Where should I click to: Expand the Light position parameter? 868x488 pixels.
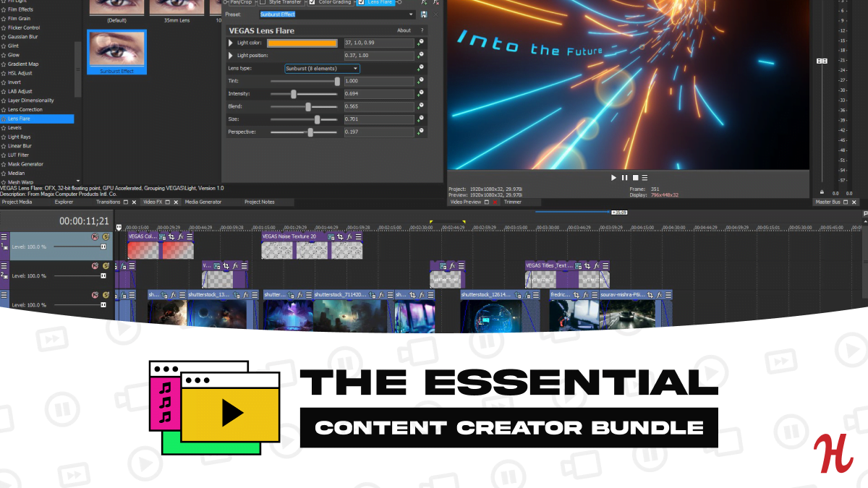[231, 56]
